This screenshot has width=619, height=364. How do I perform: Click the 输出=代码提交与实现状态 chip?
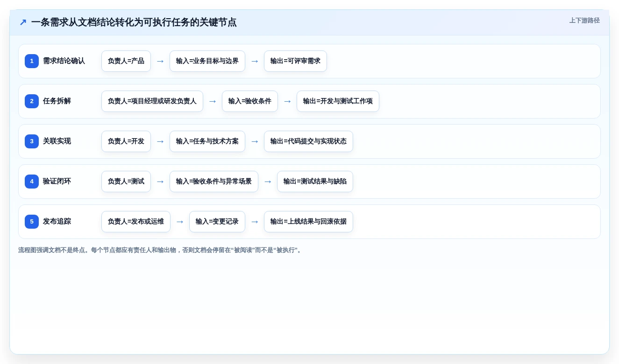point(308,141)
